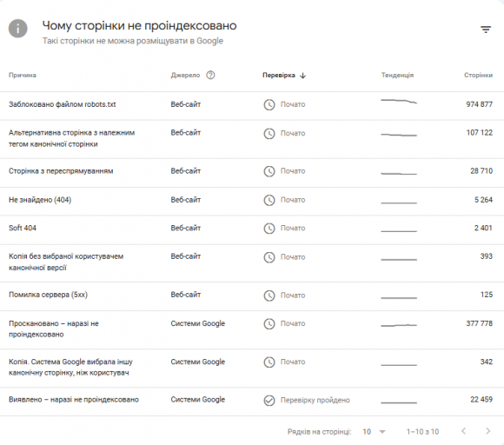
Task: Click the checkmark icon for Перевірку пройдено
Action: [269, 401]
